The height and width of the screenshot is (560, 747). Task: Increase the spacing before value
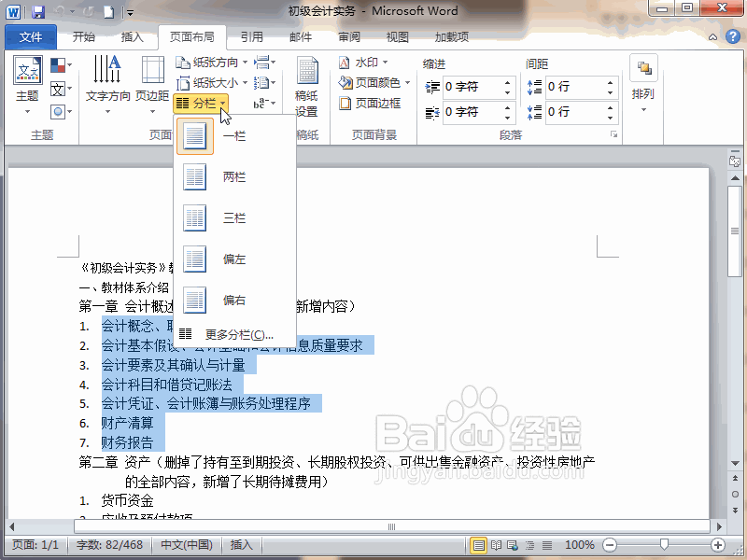[611, 82]
